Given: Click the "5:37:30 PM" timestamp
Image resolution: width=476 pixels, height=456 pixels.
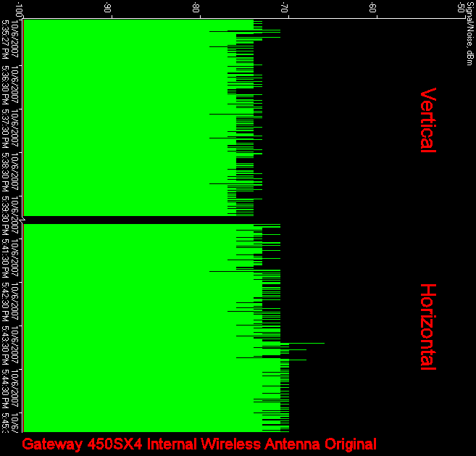Looking at the screenshot, I should point(5,129).
